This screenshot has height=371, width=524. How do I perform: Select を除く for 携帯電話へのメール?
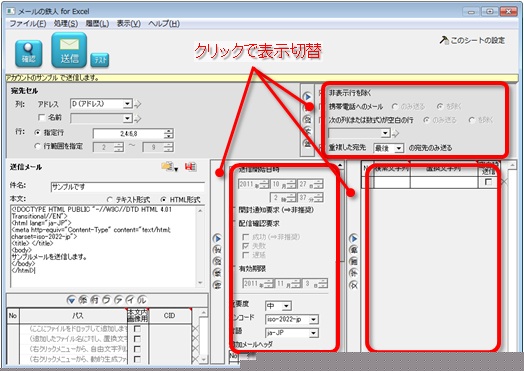click(440, 107)
